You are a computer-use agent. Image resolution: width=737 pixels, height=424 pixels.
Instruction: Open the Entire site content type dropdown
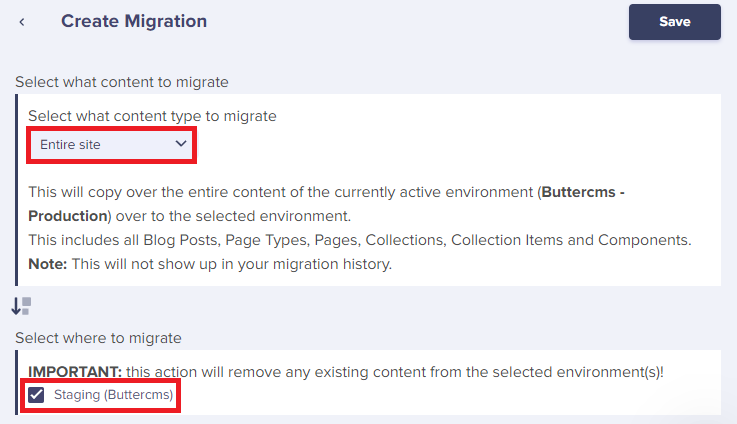point(111,145)
